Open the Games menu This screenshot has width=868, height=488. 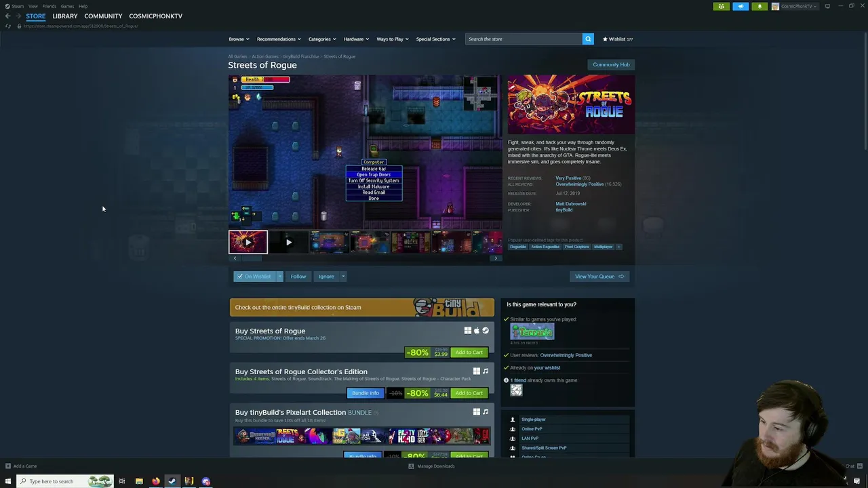pos(67,6)
